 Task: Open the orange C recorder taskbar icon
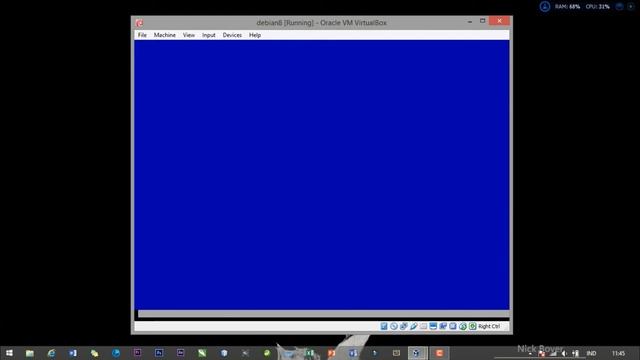tap(439, 353)
